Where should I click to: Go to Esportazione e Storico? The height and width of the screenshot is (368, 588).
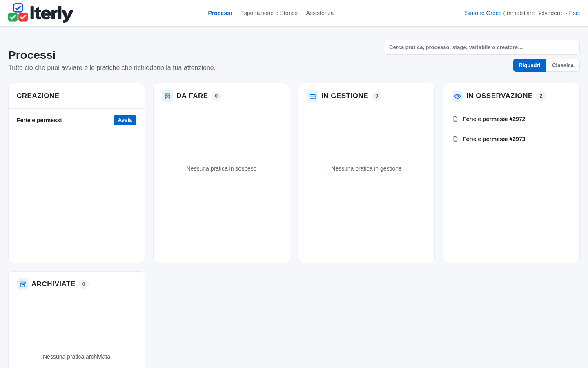pos(269,13)
